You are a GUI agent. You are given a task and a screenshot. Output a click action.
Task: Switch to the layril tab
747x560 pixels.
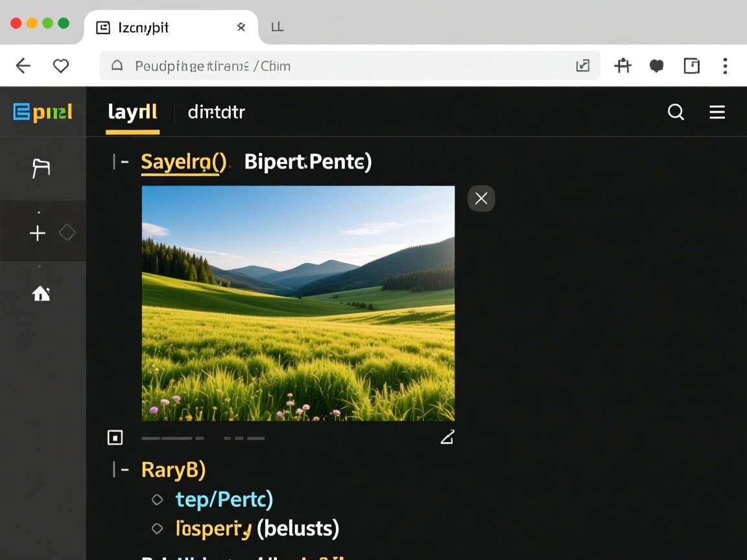point(132,112)
